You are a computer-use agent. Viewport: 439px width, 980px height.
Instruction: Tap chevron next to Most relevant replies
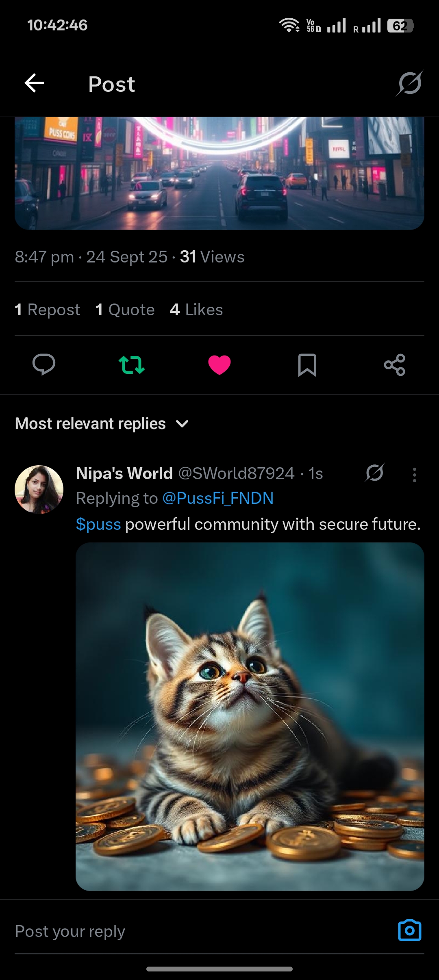182,424
